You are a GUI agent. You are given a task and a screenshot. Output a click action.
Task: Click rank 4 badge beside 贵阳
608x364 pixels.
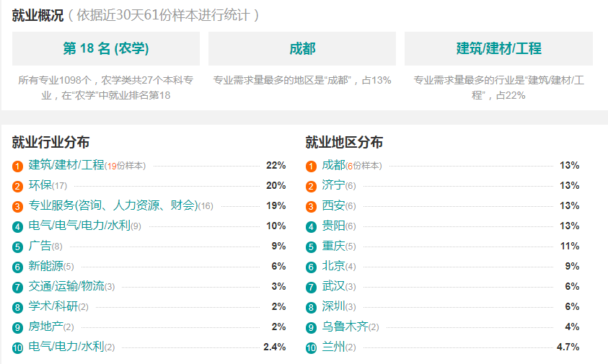point(311,227)
